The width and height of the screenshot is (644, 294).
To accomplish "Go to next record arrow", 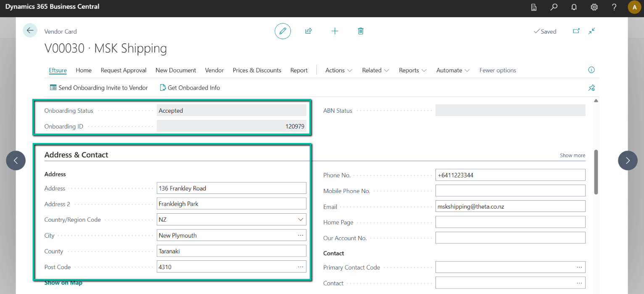I will pos(628,160).
